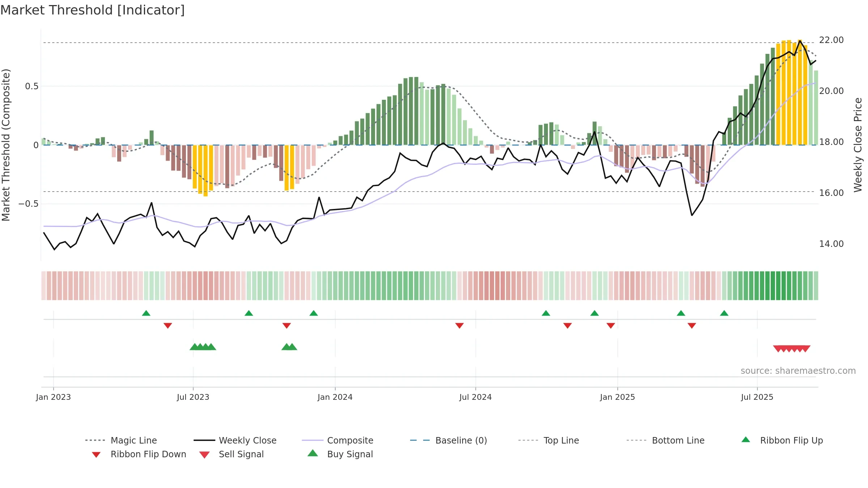
Task: Click the Jul 2025 x-axis label
Action: [757, 397]
